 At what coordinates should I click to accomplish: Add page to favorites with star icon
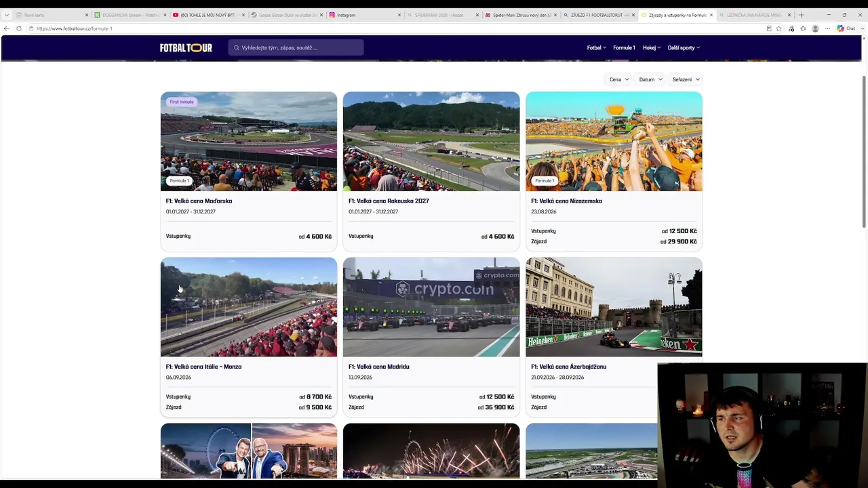(779, 28)
